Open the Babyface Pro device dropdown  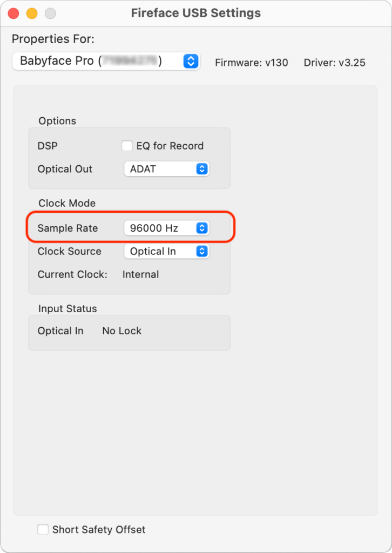(x=106, y=60)
